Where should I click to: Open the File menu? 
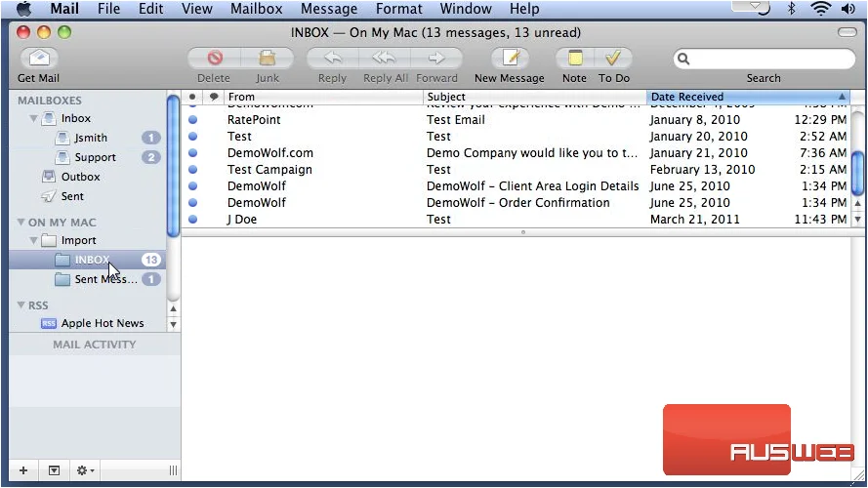tap(108, 9)
